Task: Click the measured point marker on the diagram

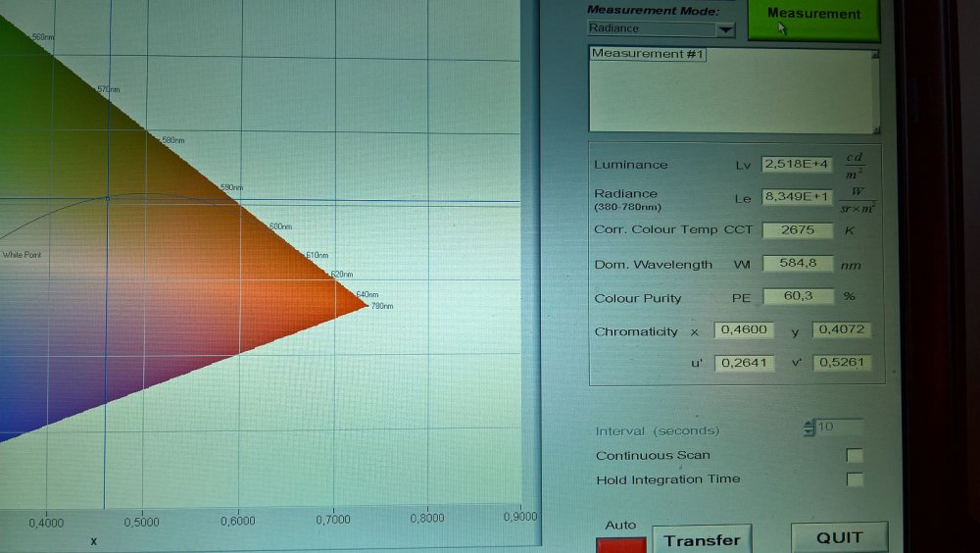Action: (x=108, y=198)
